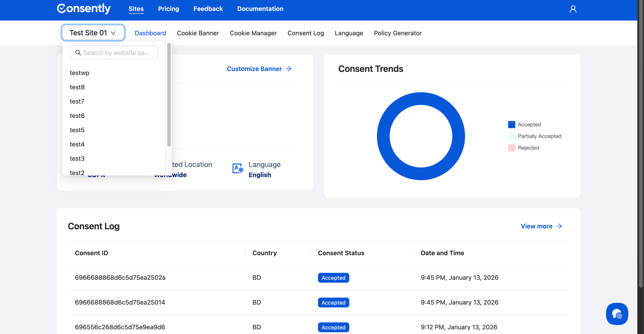Focus the Search by website name field

point(116,53)
